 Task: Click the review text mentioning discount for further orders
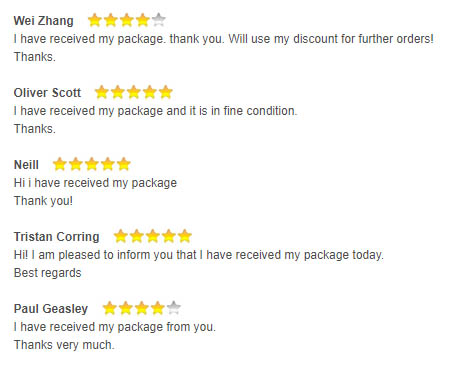click(x=224, y=39)
